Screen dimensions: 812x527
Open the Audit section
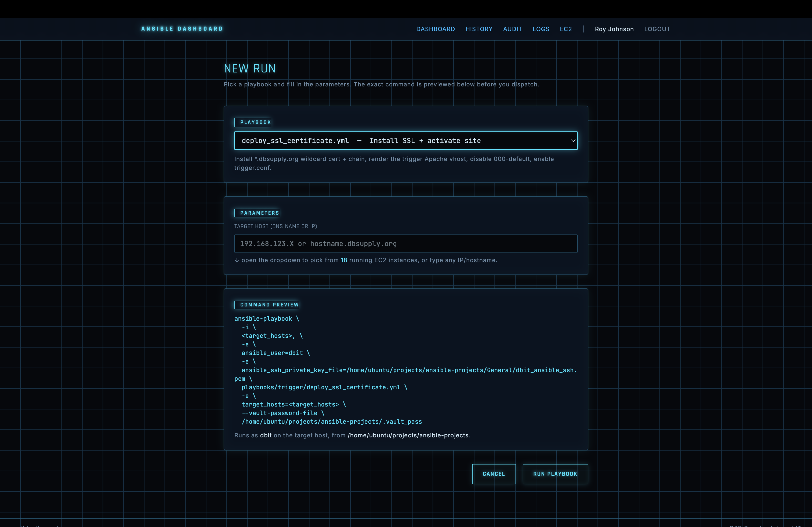coord(512,29)
